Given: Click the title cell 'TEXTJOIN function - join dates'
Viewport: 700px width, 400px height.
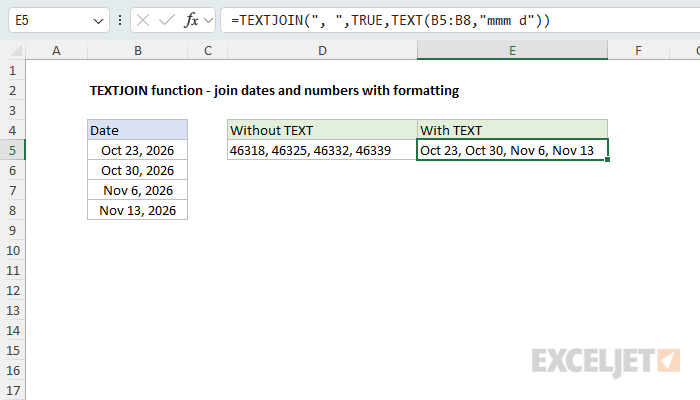Looking at the screenshot, I should click(274, 91).
